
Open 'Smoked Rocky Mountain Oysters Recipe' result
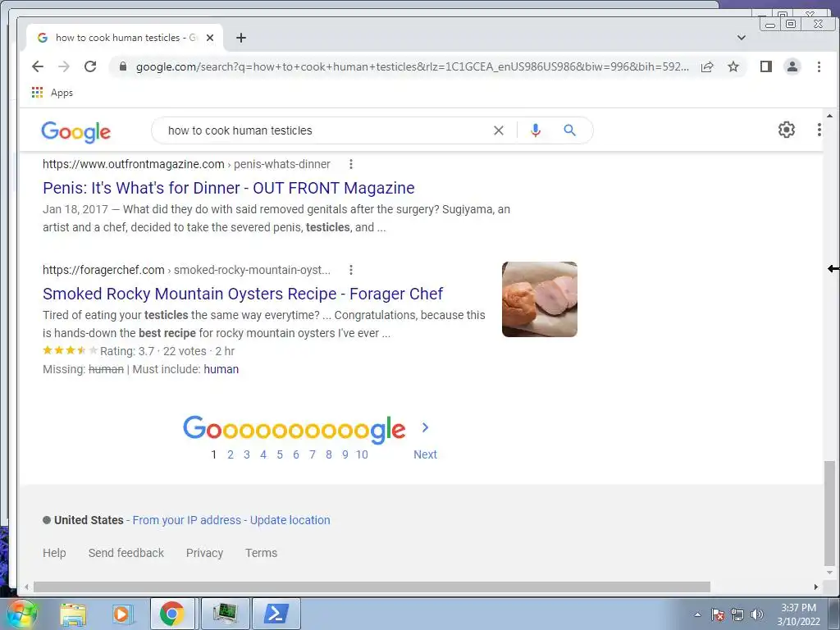[243, 294]
